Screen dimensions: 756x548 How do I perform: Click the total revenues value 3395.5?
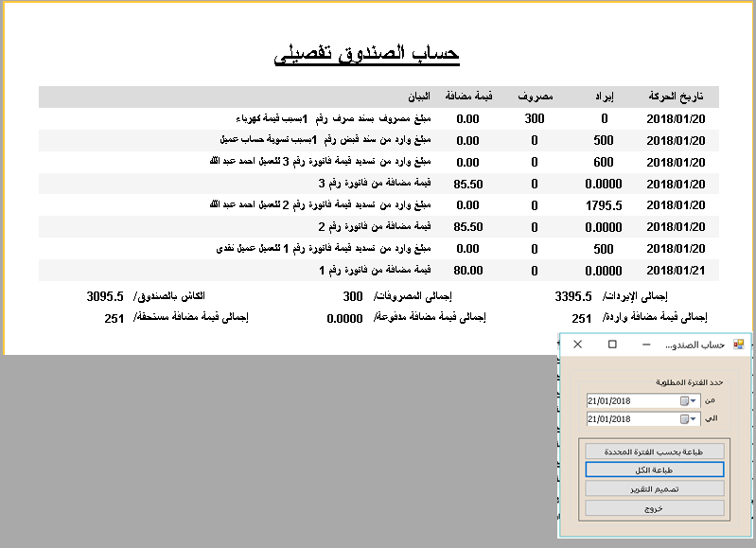pos(573,296)
